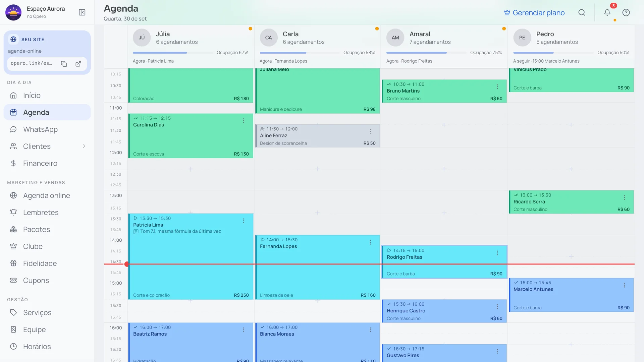Screen dimensions: 644x362
Task: Open options menu for Marcelo Antunes appointment
Action: pos(624,285)
